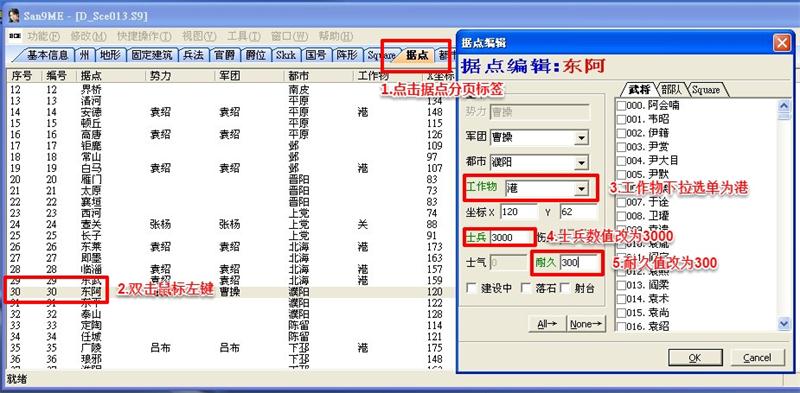Open the 修改(M) menu
The height and width of the screenshot is (393, 800).
pos(88,37)
